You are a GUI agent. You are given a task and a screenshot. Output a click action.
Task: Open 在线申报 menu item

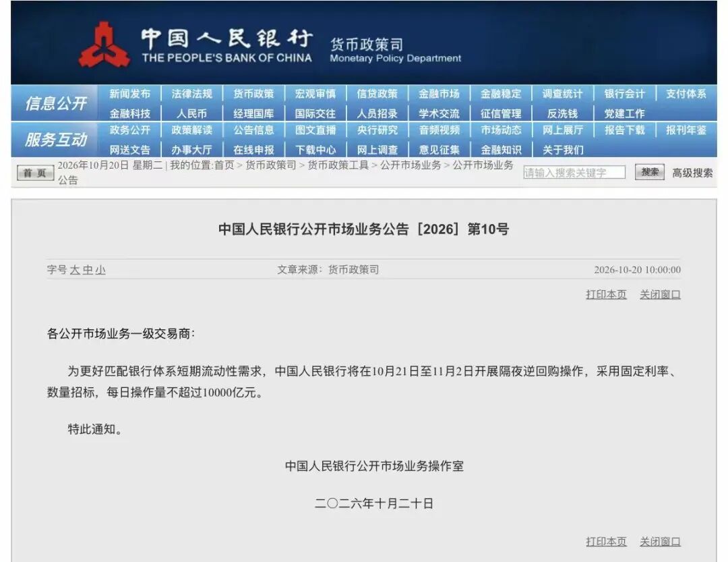[x=253, y=150]
